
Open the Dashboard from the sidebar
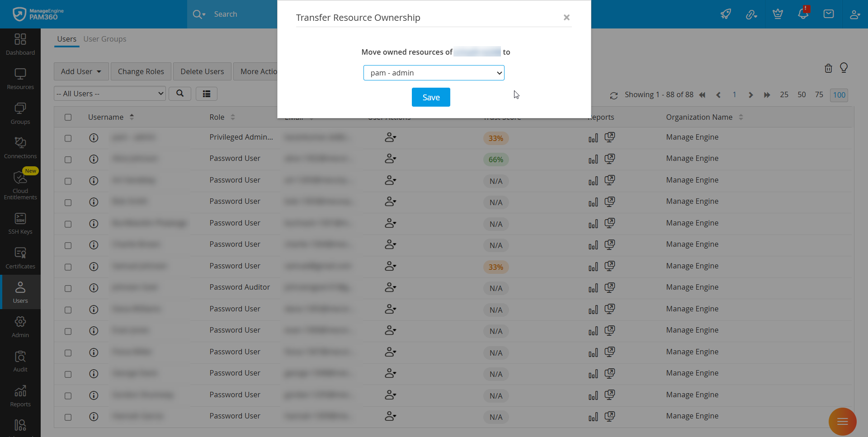20,43
